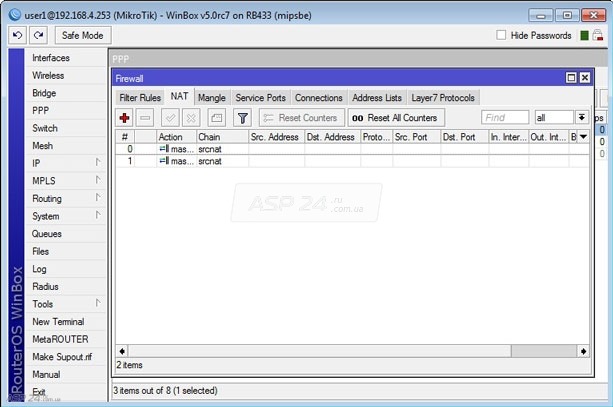Click the redo arrow button
Viewport: 613px width, 407px height.
click(38, 36)
